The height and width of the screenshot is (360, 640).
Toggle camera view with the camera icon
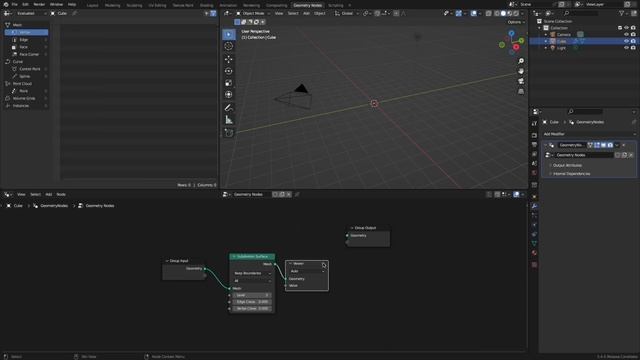(521, 81)
